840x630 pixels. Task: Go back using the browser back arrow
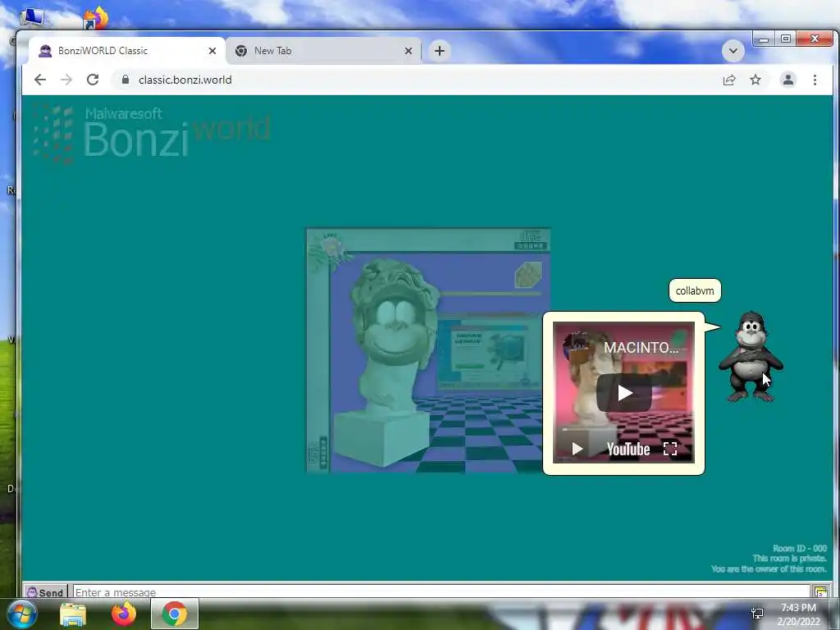click(40, 80)
